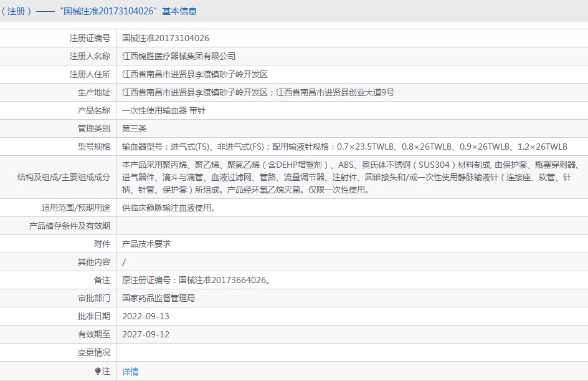Click the 结构及组成/主要组成成分 label
This screenshot has width=588, height=381.
[64, 177]
